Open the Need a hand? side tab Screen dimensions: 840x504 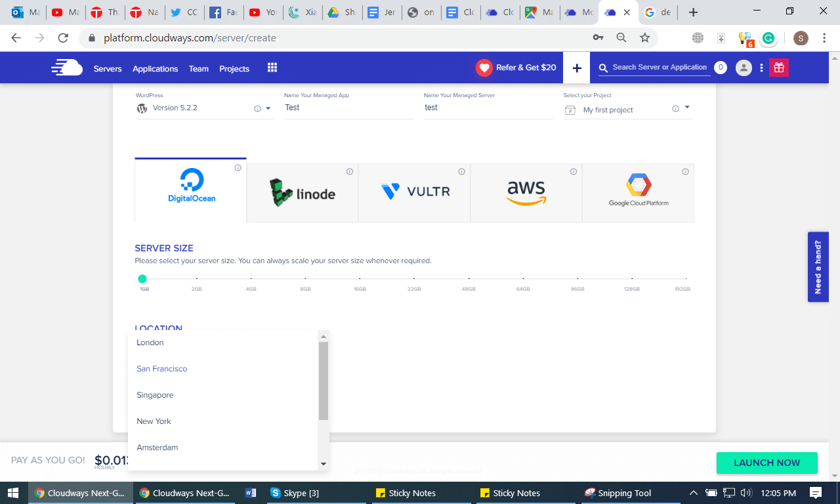[x=818, y=266]
